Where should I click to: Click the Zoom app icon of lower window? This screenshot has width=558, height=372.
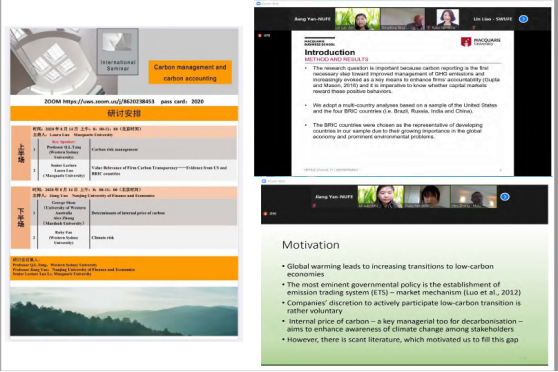pos(264,181)
